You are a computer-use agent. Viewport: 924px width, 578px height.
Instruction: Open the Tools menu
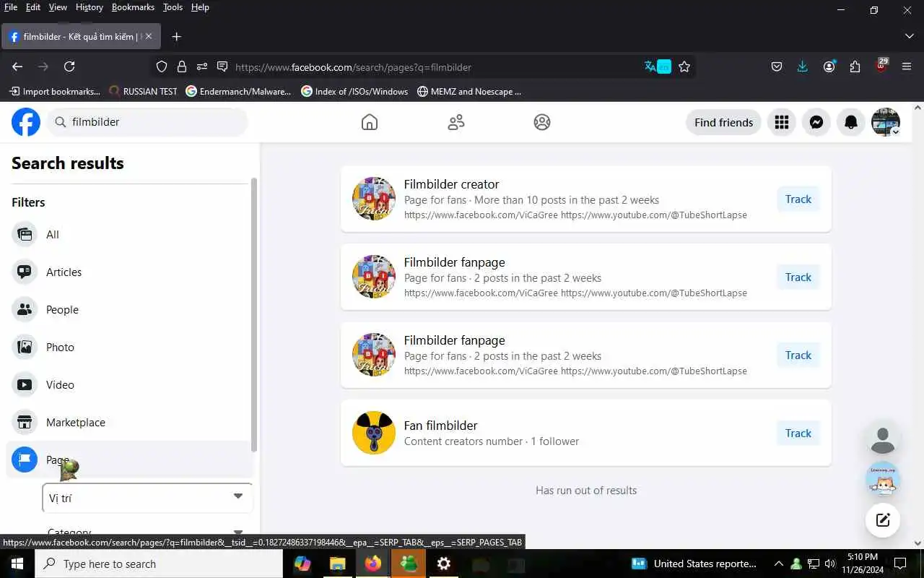click(x=173, y=7)
